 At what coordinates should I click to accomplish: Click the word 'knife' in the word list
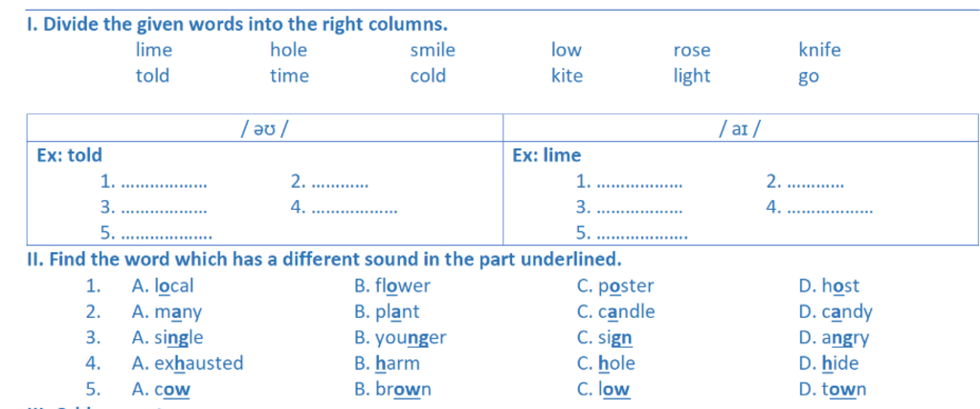(x=819, y=50)
